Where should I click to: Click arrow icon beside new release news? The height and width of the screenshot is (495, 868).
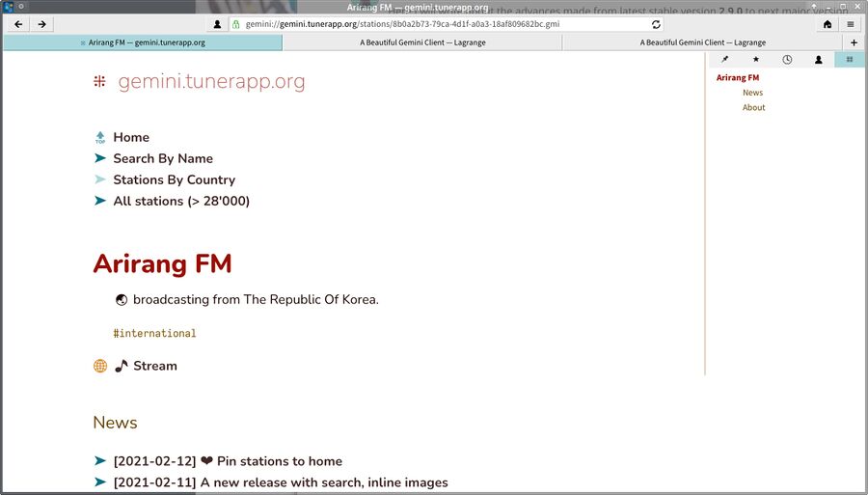coord(100,482)
